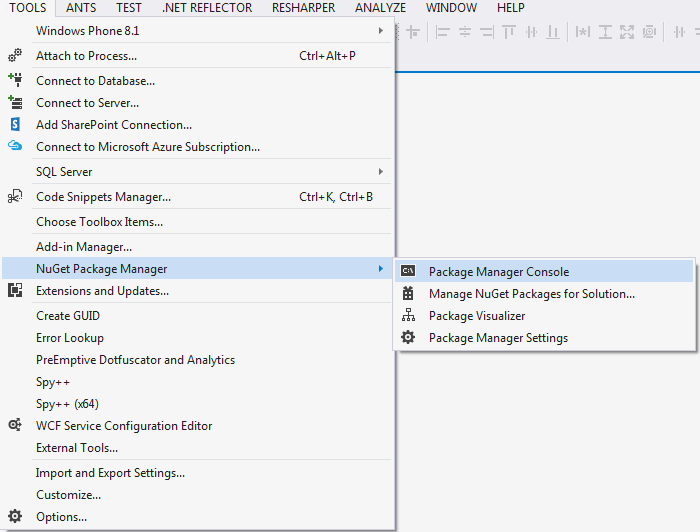The image size is (700, 532).
Task: Click the Extensions and Updates icon
Action: point(15,290)
